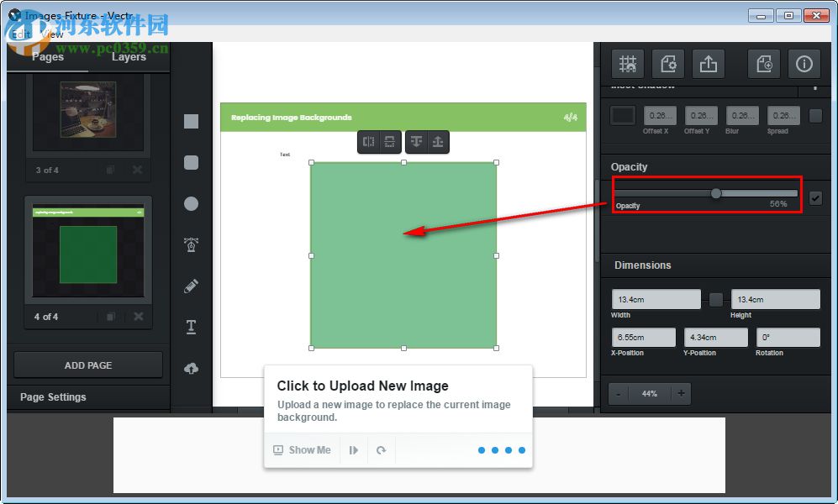Flip the selection horizontally

click(x=368, y=141)
